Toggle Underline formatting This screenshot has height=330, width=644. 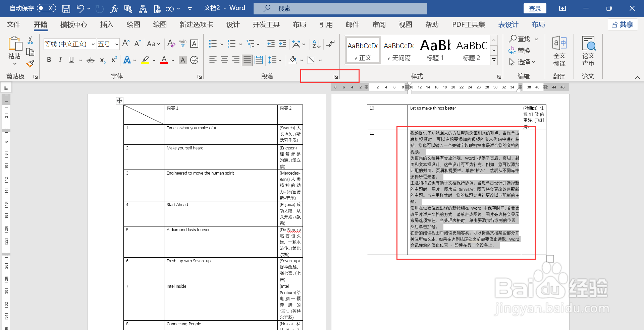pos(71,60)
